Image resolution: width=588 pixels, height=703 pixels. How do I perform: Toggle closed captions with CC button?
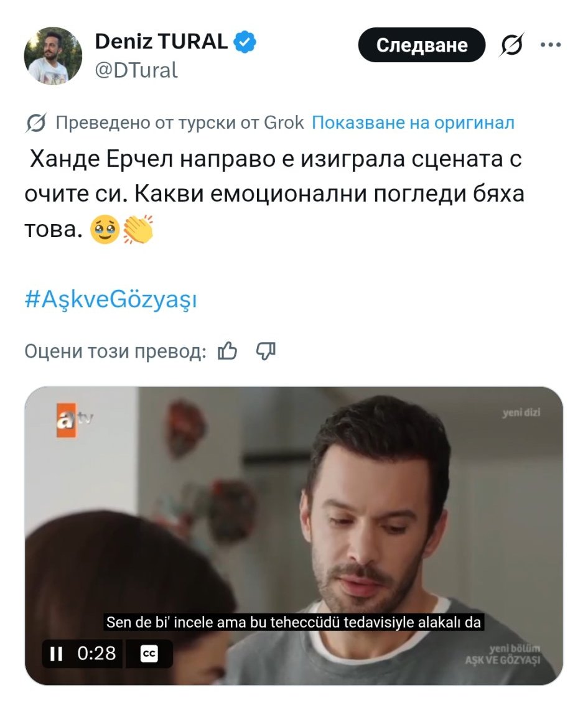coord(149,654)
